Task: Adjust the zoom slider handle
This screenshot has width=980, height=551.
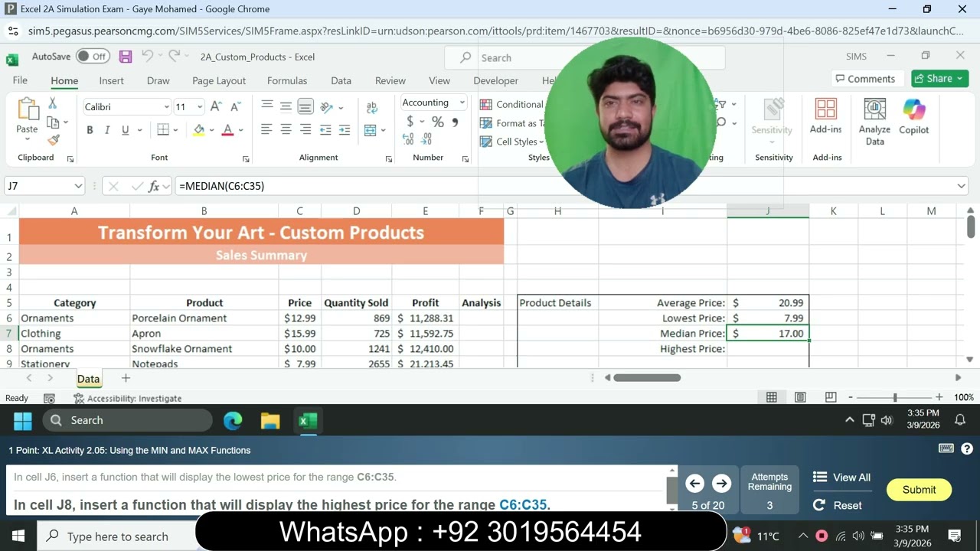Action: click(x=895, y=397)
